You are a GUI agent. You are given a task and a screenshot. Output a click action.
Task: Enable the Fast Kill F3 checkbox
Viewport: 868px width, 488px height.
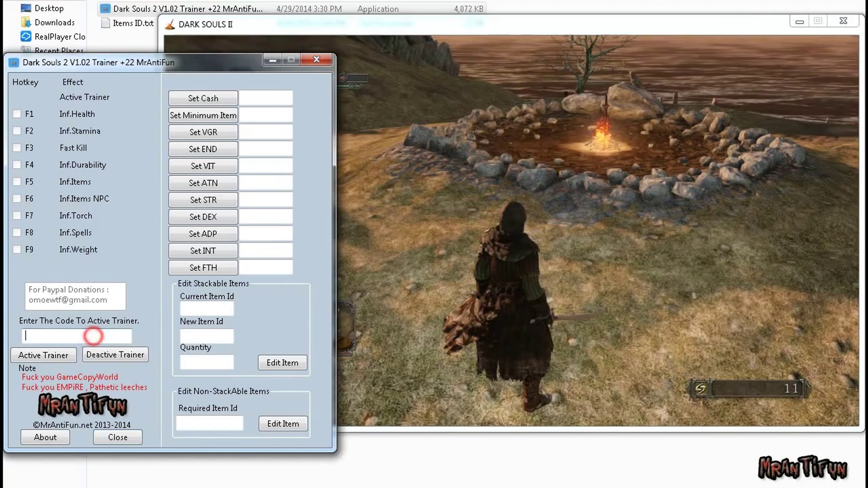(x=16, y=148)
